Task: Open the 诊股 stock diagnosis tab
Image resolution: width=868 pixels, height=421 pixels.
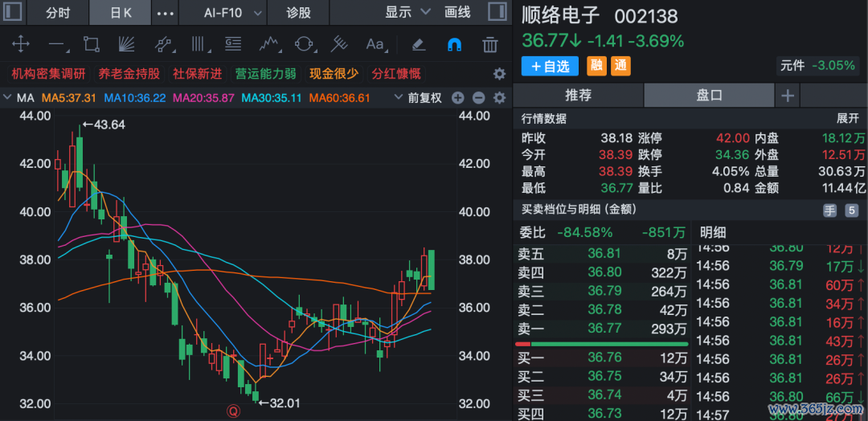Action: [x=299, y=12]
